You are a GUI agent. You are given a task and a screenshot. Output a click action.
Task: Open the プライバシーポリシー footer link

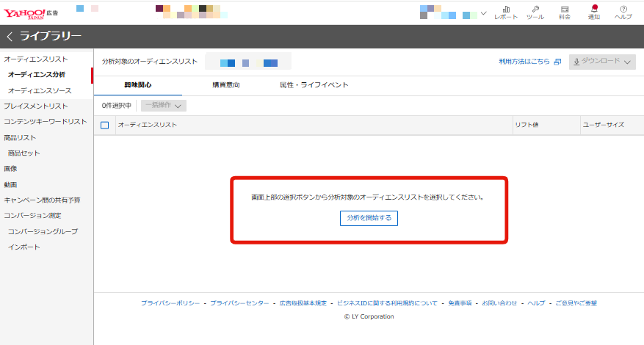pyautogui.click(x=170, y=302)
